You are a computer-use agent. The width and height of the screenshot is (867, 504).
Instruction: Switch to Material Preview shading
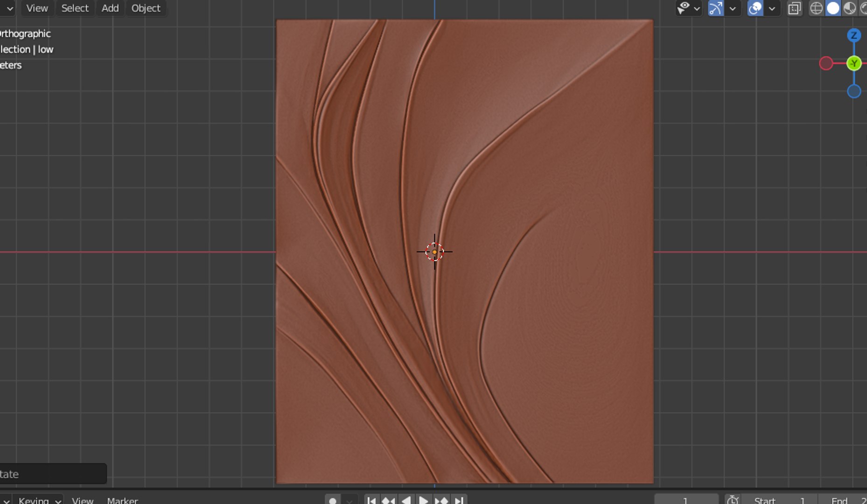pos(850,8)
